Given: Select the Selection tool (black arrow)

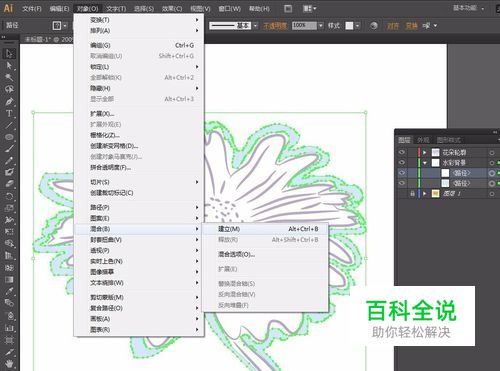Looking at the screenshot, I should [9, 53].
